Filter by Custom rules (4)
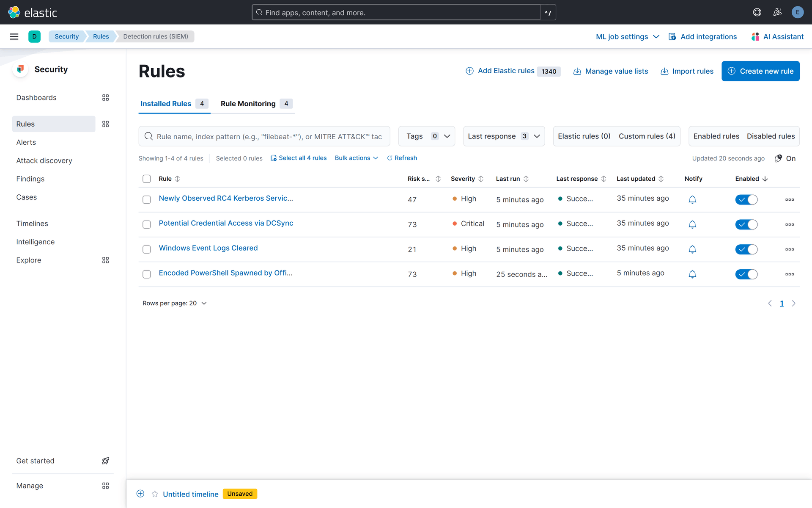The height and width of the screenshot is (508, 812). (647, 136)
